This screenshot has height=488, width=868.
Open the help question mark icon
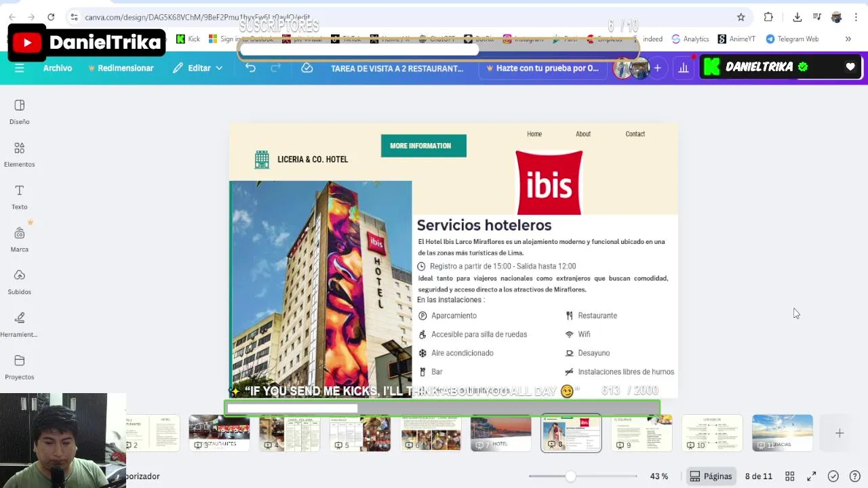[x=855, y=476]
